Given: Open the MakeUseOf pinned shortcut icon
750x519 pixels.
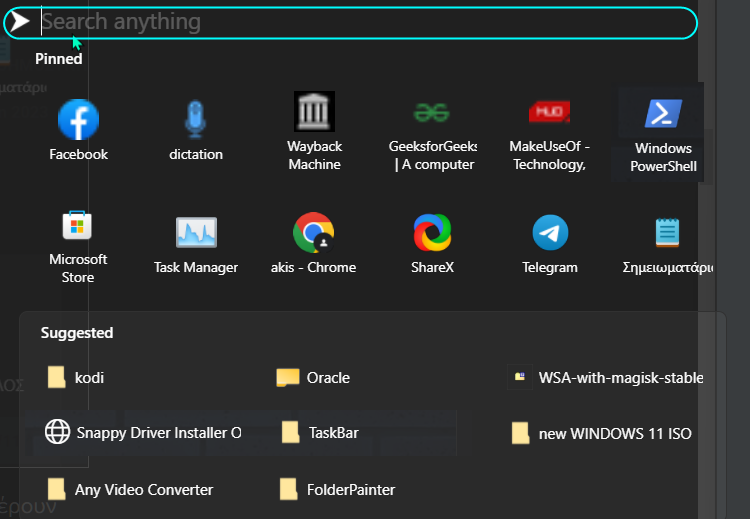Looking at the screenshot, I should point(549,111).
